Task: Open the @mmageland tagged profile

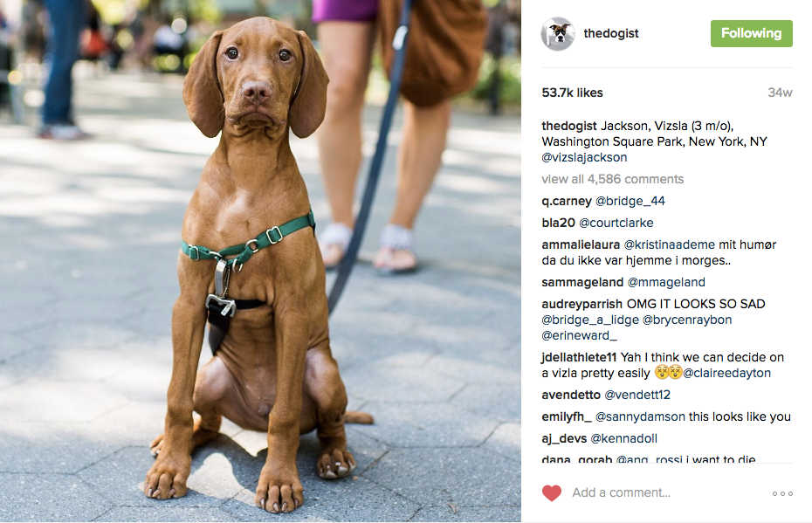Action: (x=666, y=282)
